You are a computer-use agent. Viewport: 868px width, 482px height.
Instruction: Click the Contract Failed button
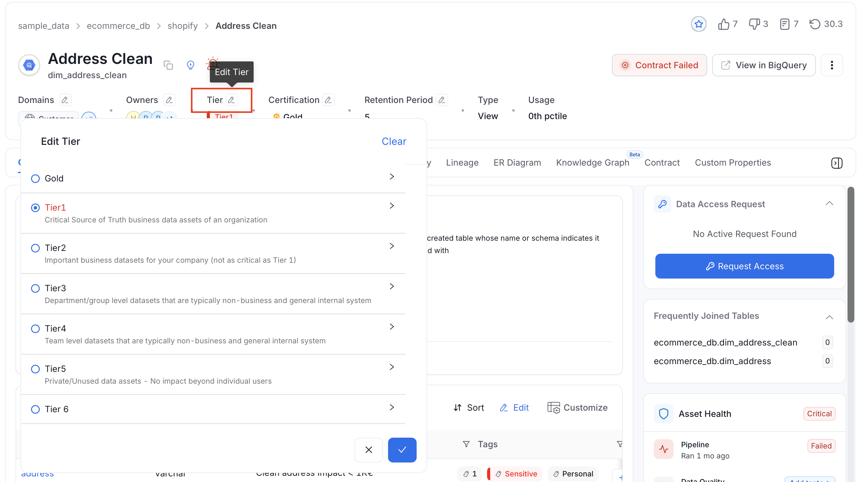[x=659, y=65]
